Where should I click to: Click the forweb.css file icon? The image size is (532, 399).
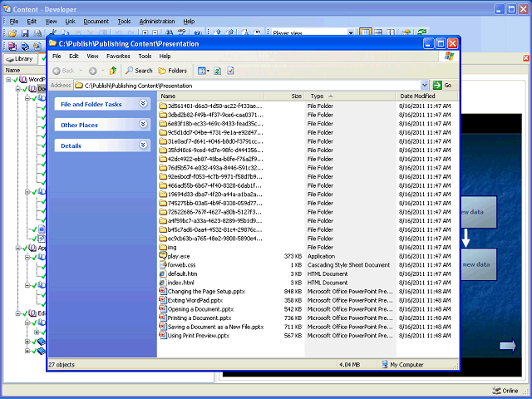click(x=163, y=264)
